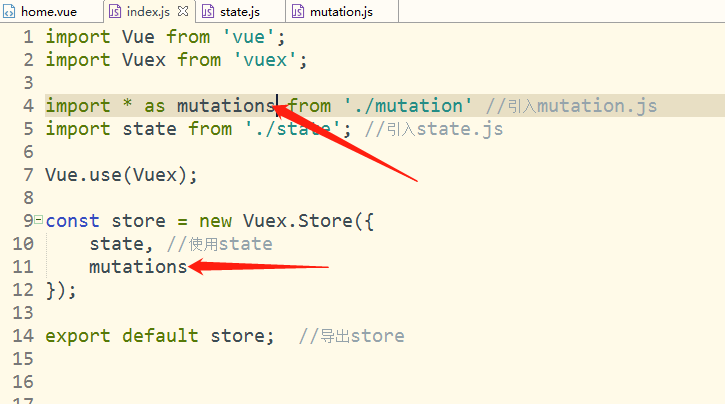
Task: Click the 'vuex' string on line 2
Action: (x=265, y=60)
